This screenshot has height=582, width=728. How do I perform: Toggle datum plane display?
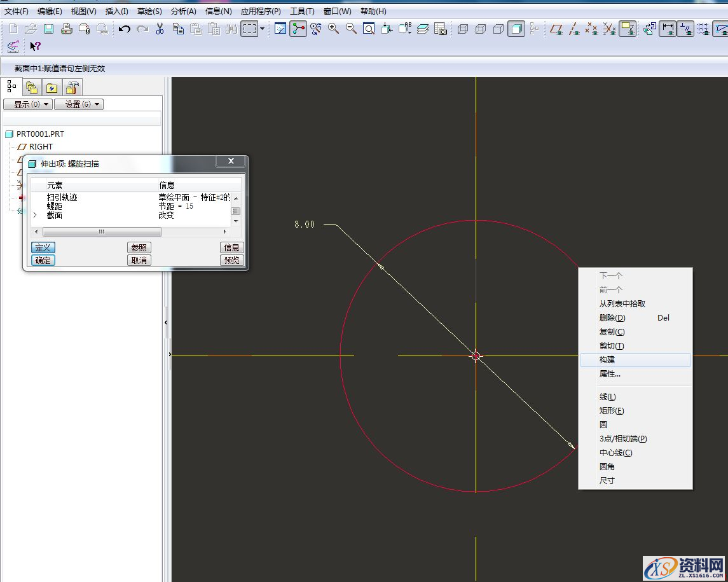click(x=556, y=29)
